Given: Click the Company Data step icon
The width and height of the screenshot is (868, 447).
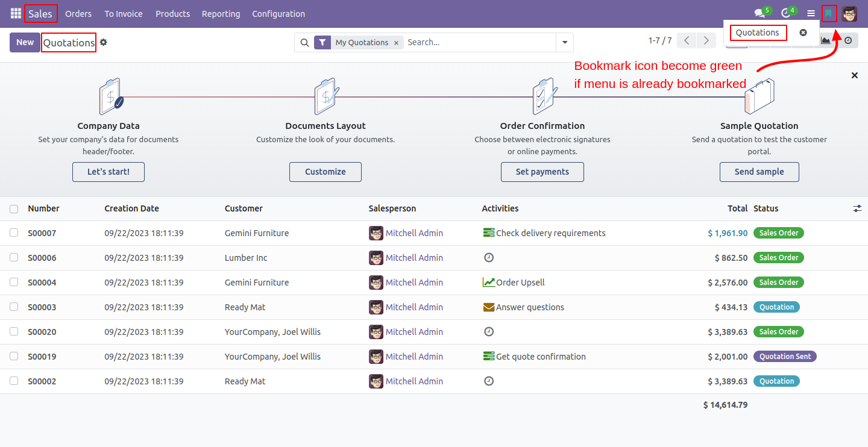Looking at the screenshot, I should point(110,96).
